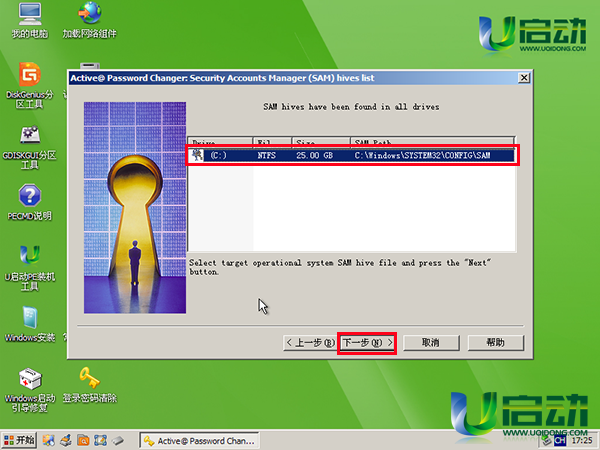This screenshot has height=450, width=600.
Task: Open the 开始 start menu
Action: (x=19, y=440)
